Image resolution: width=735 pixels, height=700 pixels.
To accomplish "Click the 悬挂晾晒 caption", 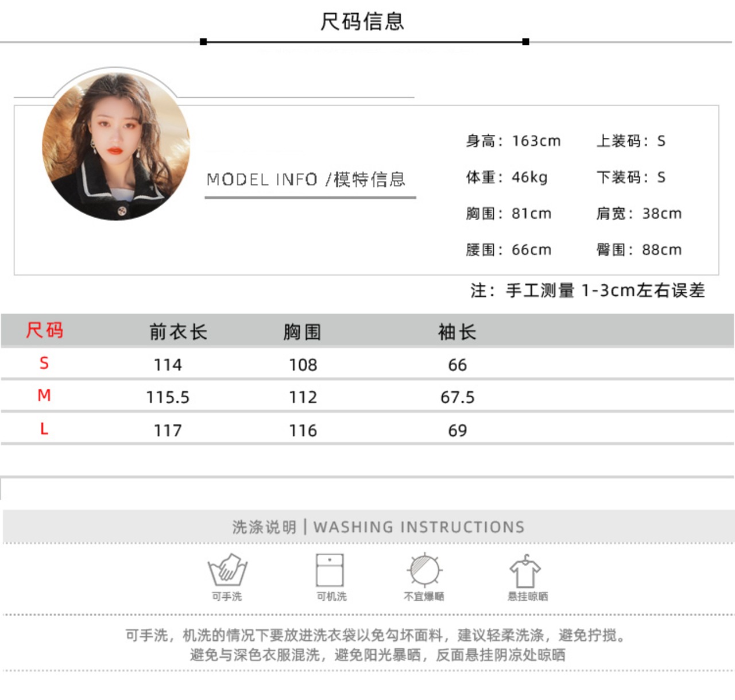I will [528, 597].
